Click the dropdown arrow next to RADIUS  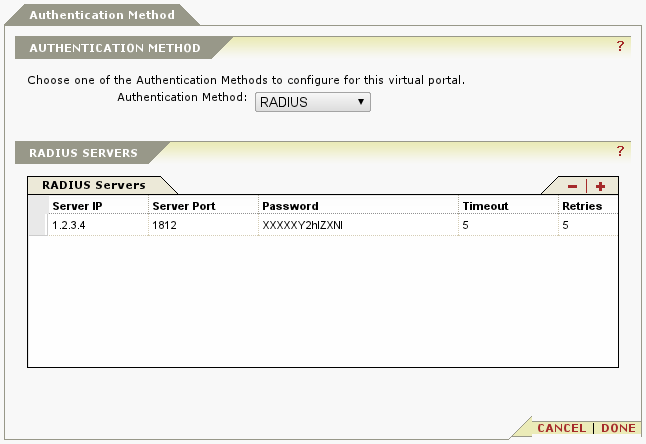tap(361, 101)
